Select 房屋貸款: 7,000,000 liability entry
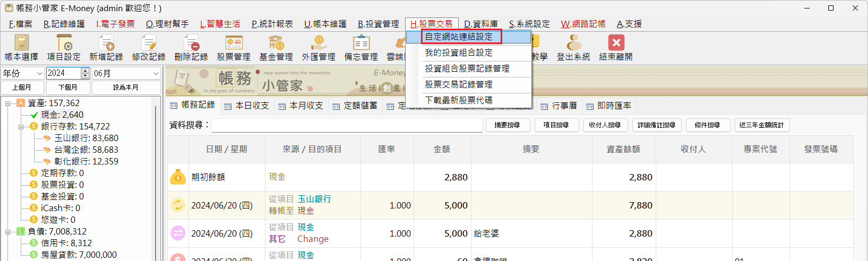Screen dimensions: 868x261 (79, 255)
